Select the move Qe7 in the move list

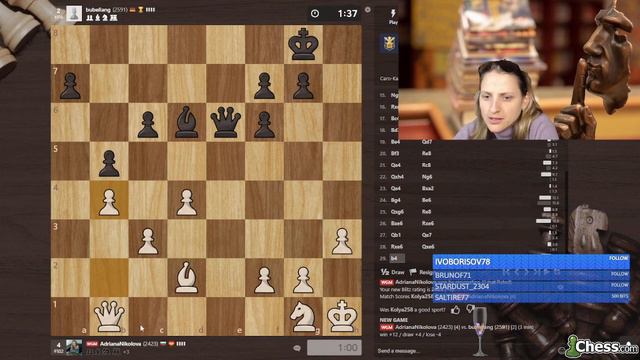tap(427, 235)
